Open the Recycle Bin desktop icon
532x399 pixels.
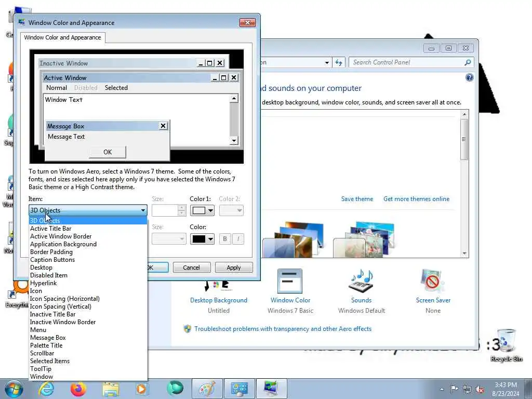506,345
